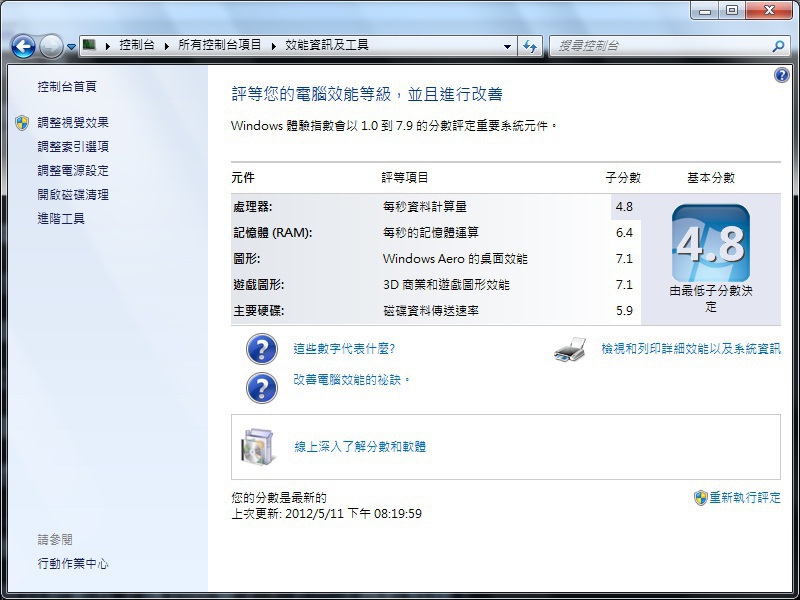This screenshot has height=600, width=800.
Task: Select the 處理器 row label
Action: click(253, 207)
